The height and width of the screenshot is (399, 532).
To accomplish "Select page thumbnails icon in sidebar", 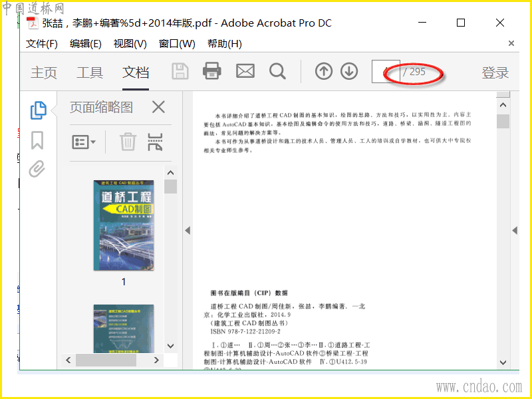I will coord(39,110).
